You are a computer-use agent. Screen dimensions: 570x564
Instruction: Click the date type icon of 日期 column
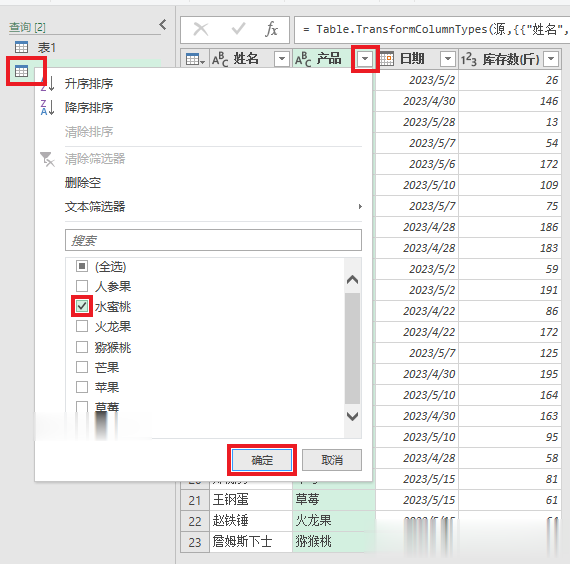pos(386,59)
